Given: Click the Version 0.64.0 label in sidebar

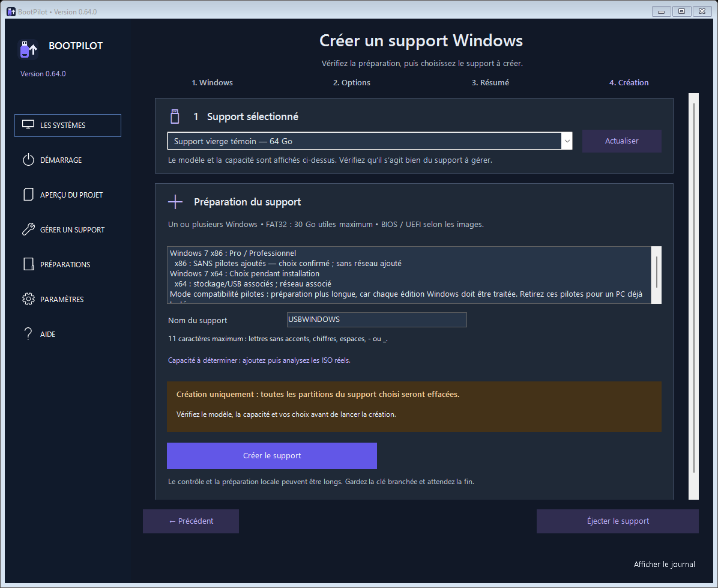Looking at the screenshot, I should pyautogui.click(x=43, y=73).
